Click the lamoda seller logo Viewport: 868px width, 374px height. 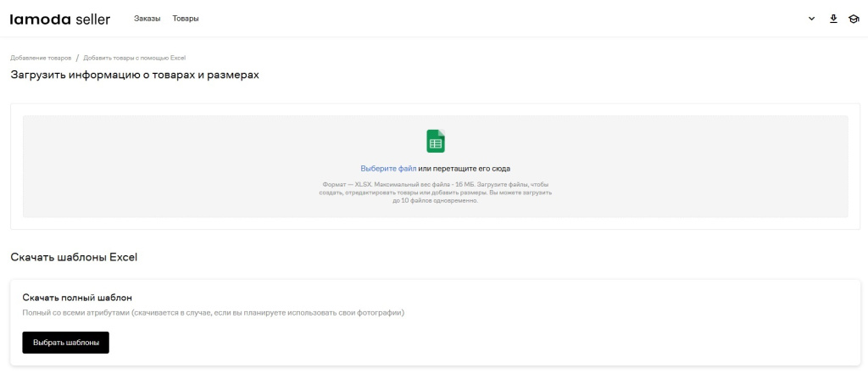tap(59, 19)
